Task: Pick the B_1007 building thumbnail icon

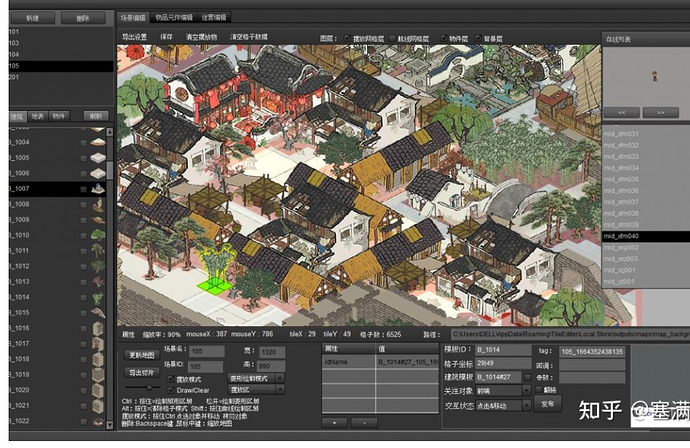Action: [98, 188]
